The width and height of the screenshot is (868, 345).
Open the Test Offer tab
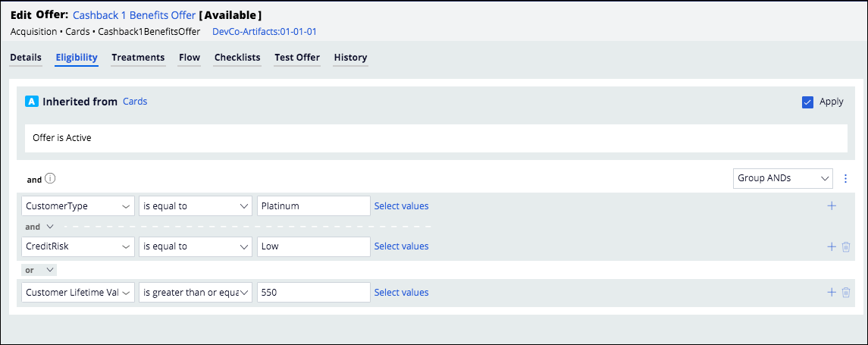click(296, 58)
